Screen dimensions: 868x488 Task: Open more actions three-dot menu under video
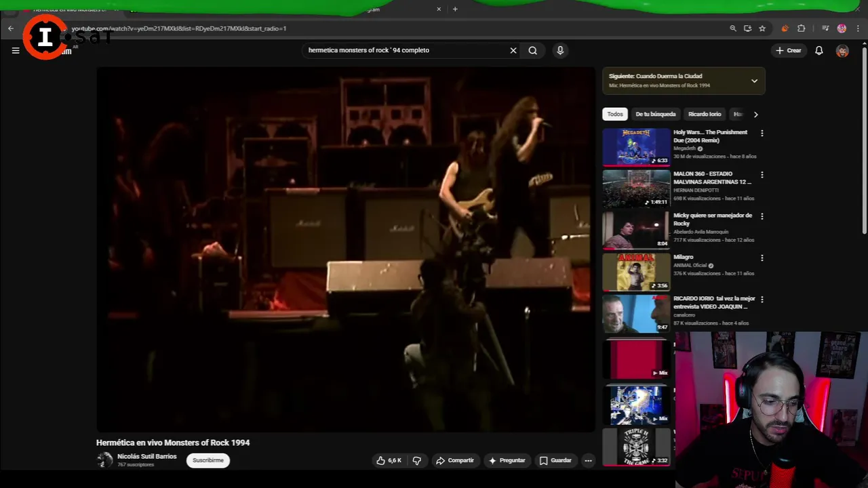pyautogui.click(x=589, y=460)
